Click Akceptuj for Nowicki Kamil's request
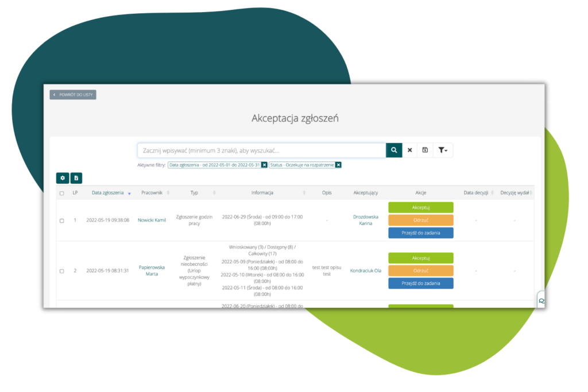This screenshot has height=392, width=588. 421,207
